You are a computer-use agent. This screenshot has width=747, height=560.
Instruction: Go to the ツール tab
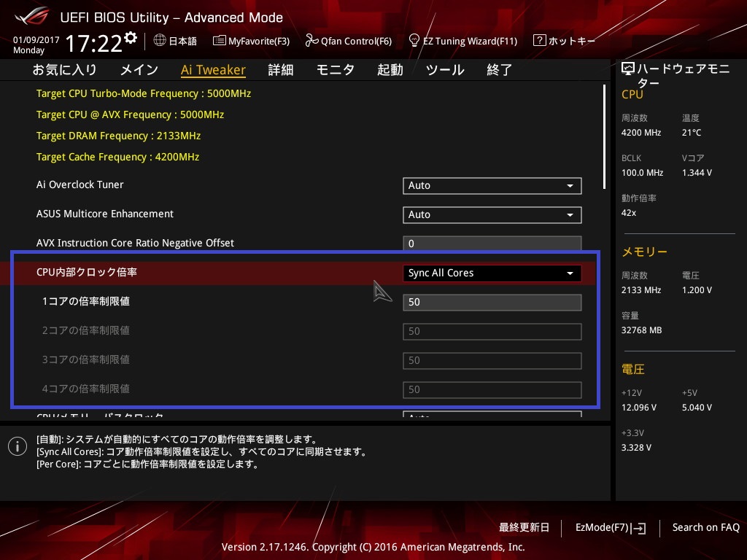445,70
